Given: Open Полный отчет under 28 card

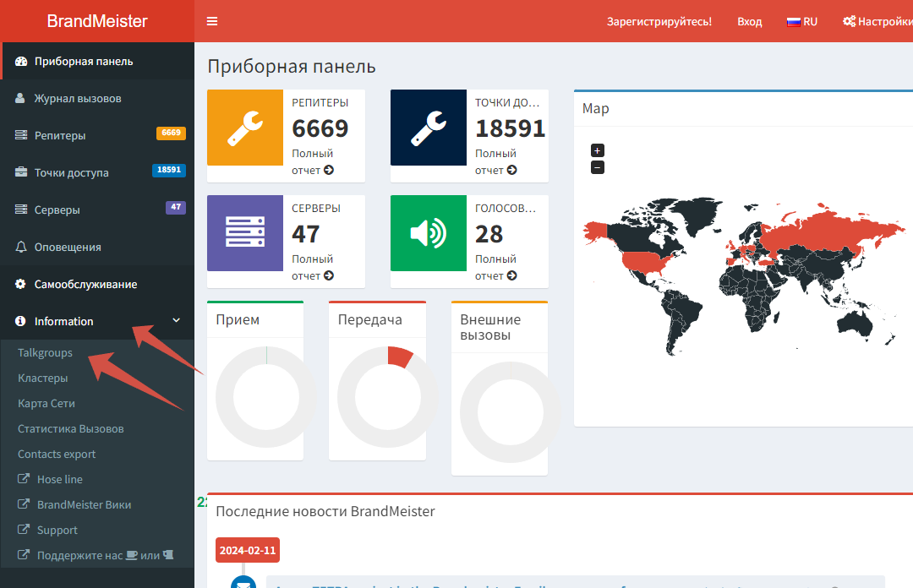Looking at the screenshot, I should (496, 267).
